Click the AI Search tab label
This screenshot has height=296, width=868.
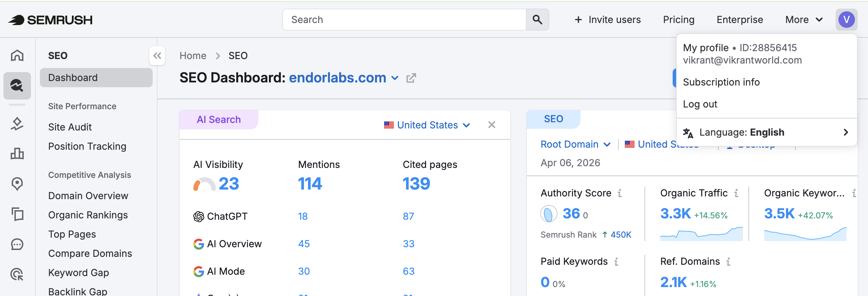click(219, 119)
